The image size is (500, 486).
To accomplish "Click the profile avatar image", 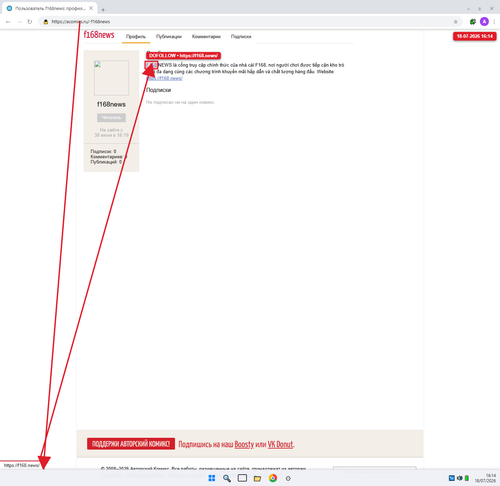I will pos(111,78).
